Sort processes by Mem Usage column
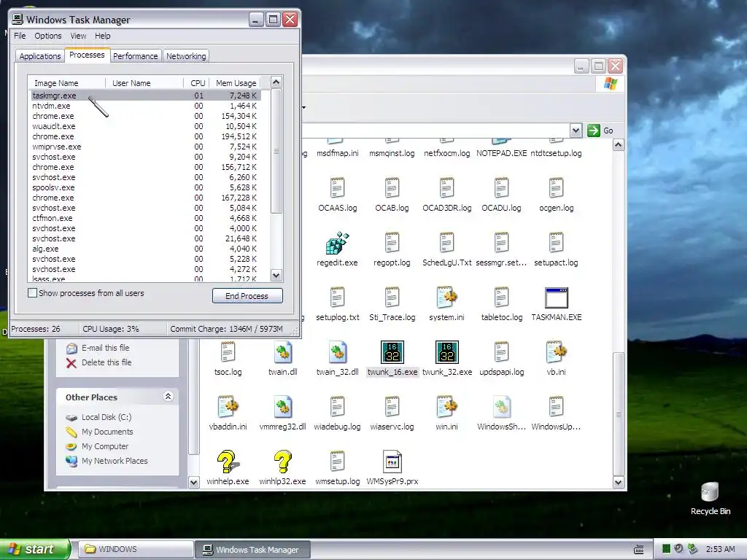Image resolution: width=747 pixels, height=560 pixels. [x=236, y=83]
